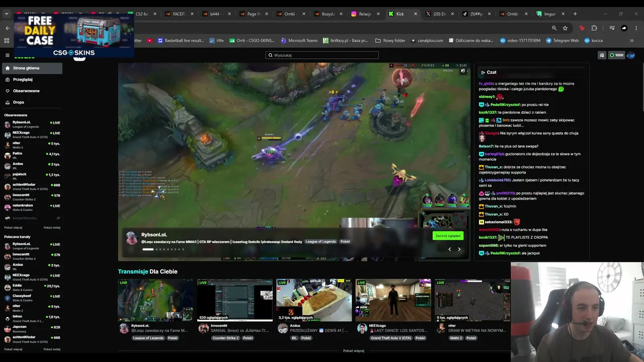
Task: Open the user avatar in Kick header
Action: coord(631,55)
